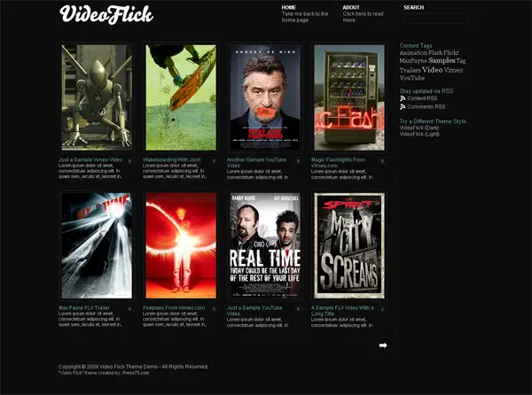Select the Flickr content tag
This screenshot has width=532, height=395.
point(451,53)
